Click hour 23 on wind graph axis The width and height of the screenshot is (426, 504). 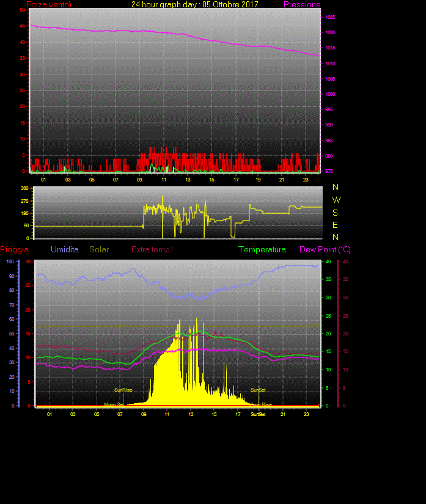[x=306, y=180]
